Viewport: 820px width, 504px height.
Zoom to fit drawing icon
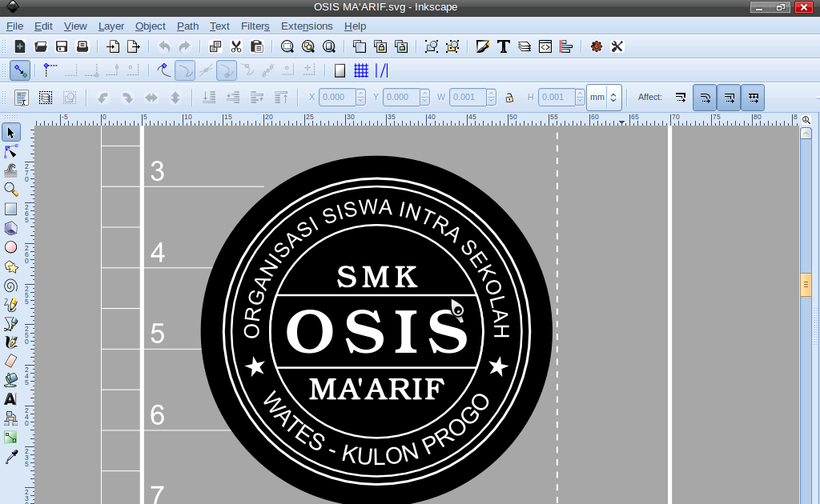(x=308, y=46)
